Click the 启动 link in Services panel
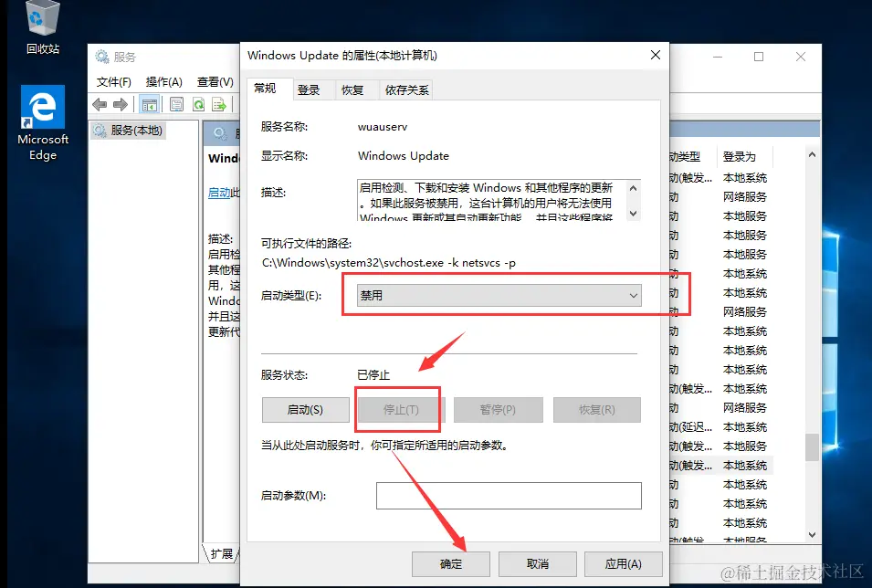The height and width of the screenshot is (588, 872). pyautogui.click(x=219, y=193)
